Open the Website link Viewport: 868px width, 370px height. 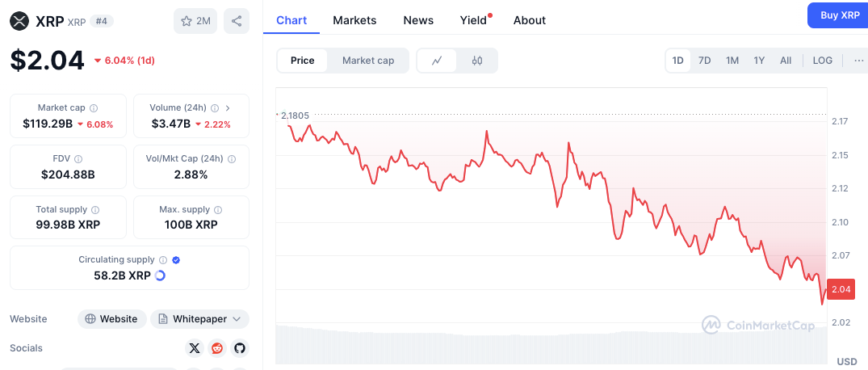pos(111,319)
